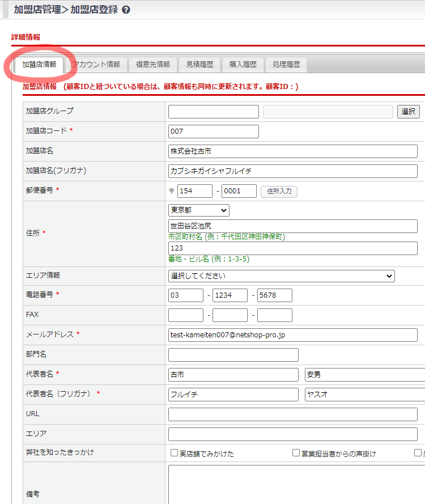Go to the 見積履歴 tab
Viewport: 425px width, 504px height.
tap(199, 65)
